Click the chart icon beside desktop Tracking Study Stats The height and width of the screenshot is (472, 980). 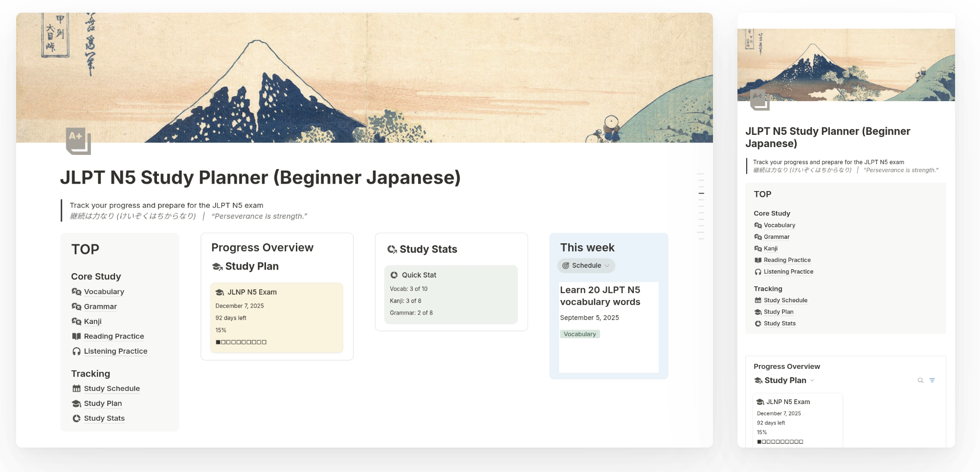(x=76, y=418)
